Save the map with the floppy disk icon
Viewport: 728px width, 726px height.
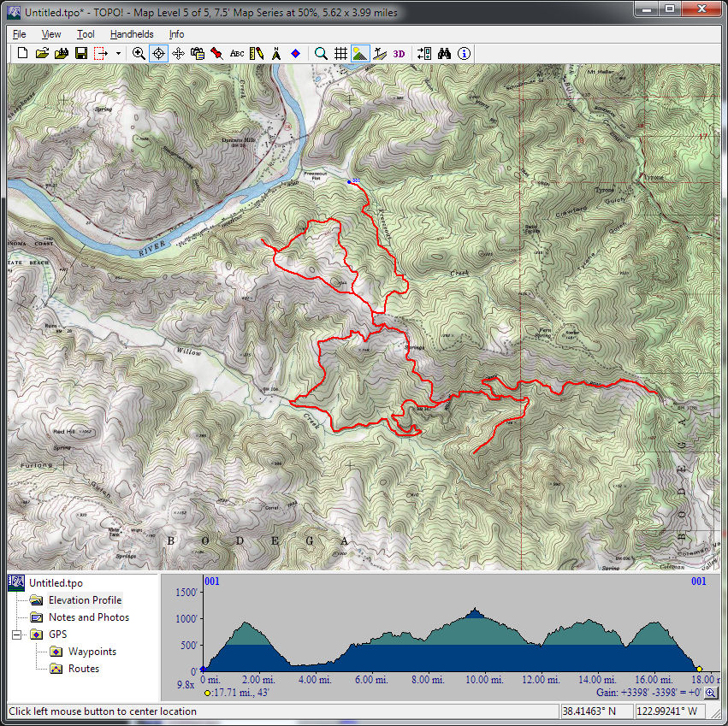pos(80,53)
